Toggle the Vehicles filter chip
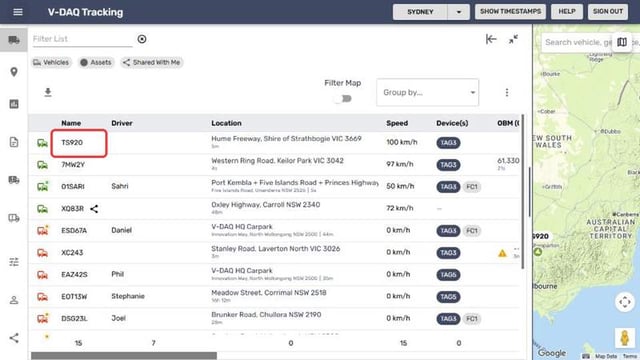Screen dimensions: 640x360 51,62
